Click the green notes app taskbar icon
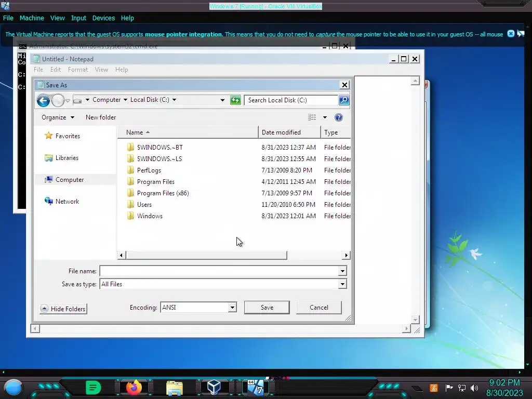The width and height of the screenshot is (532, 399). pos(94,388)
